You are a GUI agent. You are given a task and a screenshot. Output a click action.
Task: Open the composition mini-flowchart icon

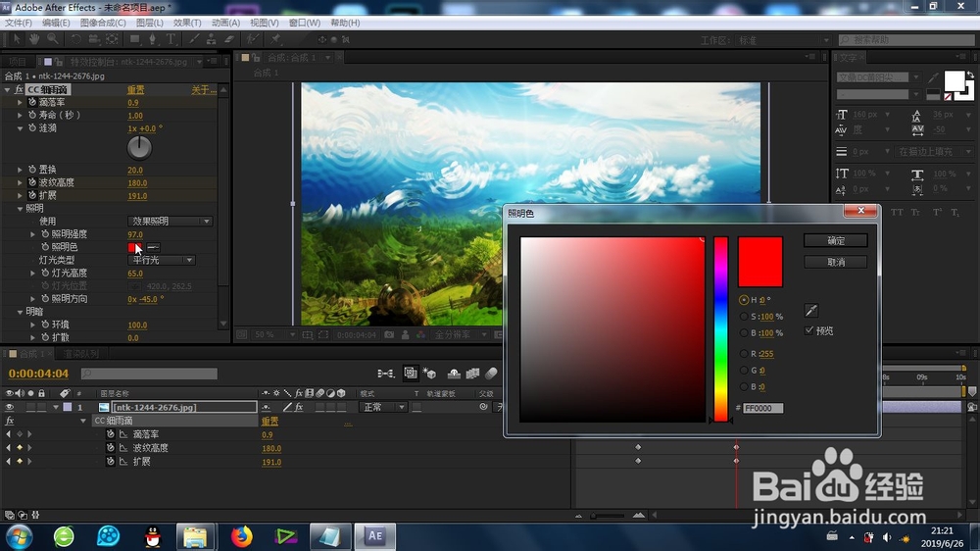(385, 374)
